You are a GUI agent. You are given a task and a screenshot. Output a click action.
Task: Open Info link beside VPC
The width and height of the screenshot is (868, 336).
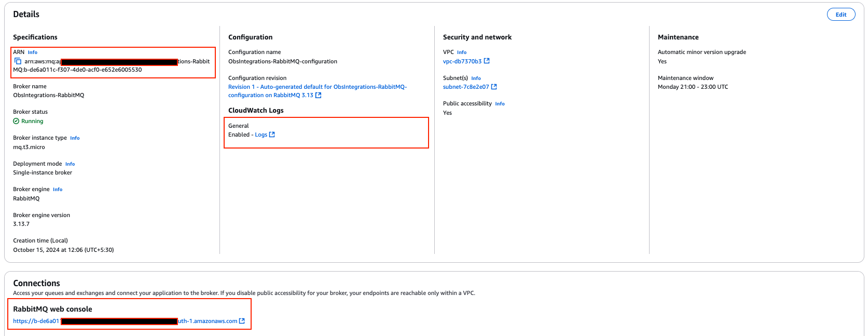(x=461, y=52)
